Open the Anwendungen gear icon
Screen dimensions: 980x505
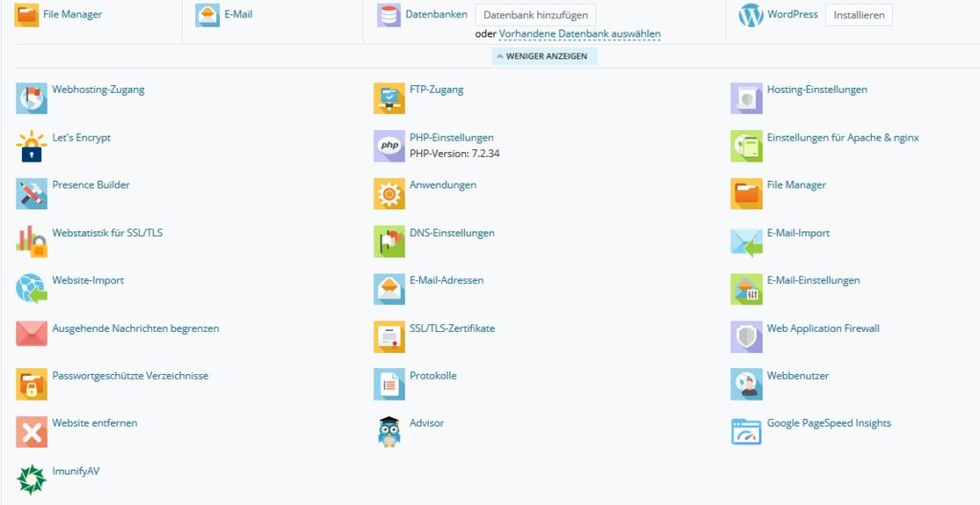390,194
